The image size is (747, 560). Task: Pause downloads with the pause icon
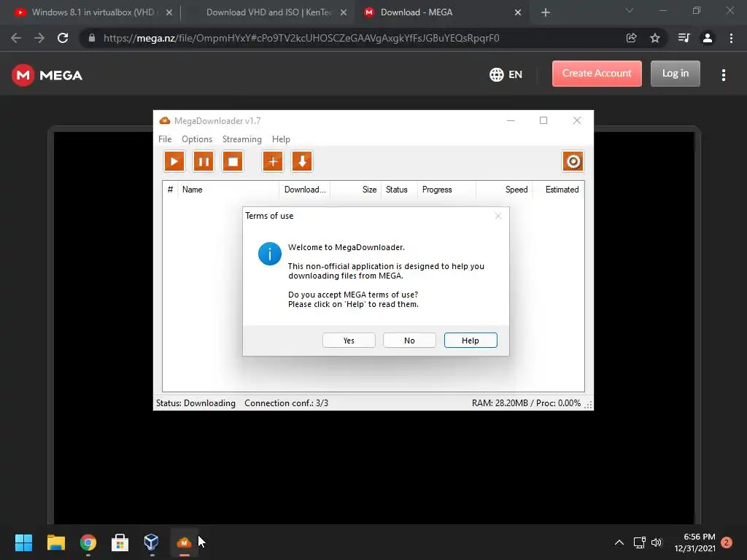pyautogui.click(x=204, y=161)
